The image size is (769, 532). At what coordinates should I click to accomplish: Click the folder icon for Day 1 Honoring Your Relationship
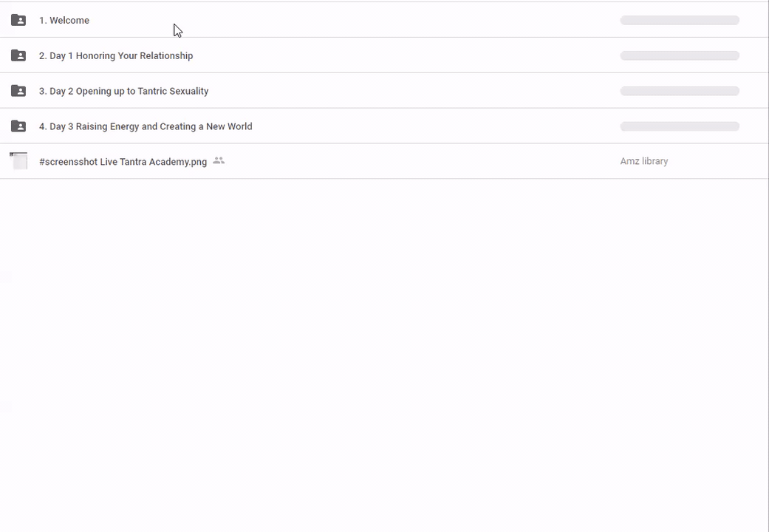click(x=18, y=55)
